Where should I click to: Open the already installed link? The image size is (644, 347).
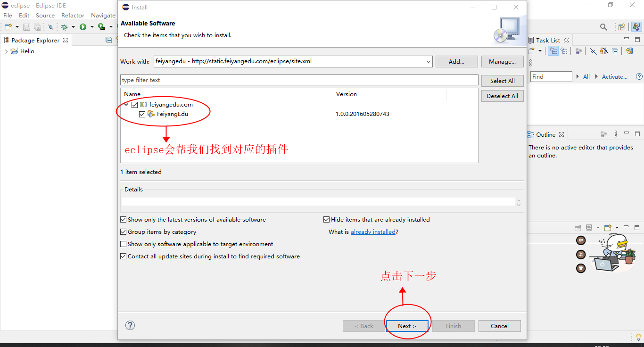point(373,232)
